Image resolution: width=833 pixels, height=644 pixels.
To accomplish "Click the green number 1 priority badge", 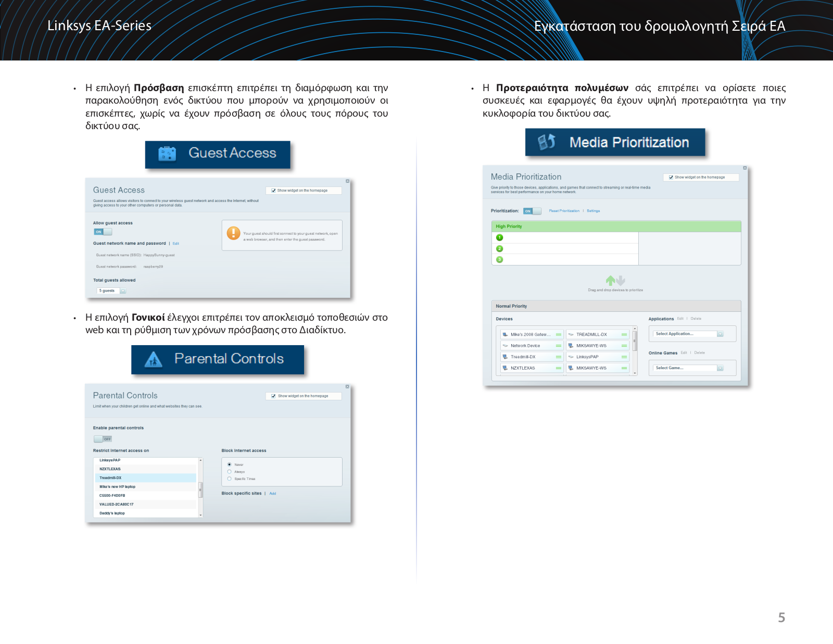I will click(500, 237).
